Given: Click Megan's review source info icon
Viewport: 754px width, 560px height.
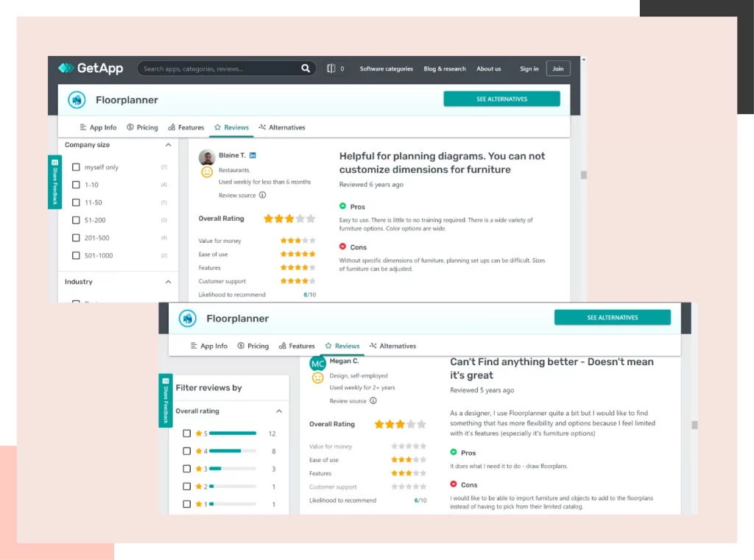Looking at the screenshot, I should [x=373, y=400].
